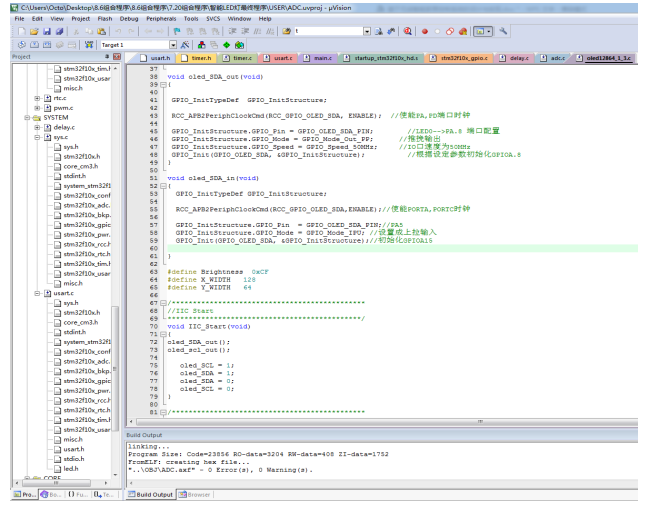
Task: Collapse IIC_Start body at line 71
Action: (163, 334)
